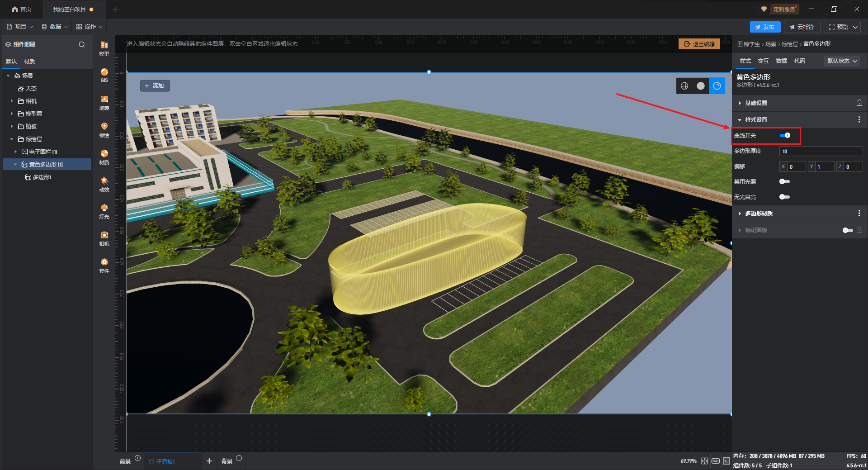Select the GIS component icon

(104, 75)
